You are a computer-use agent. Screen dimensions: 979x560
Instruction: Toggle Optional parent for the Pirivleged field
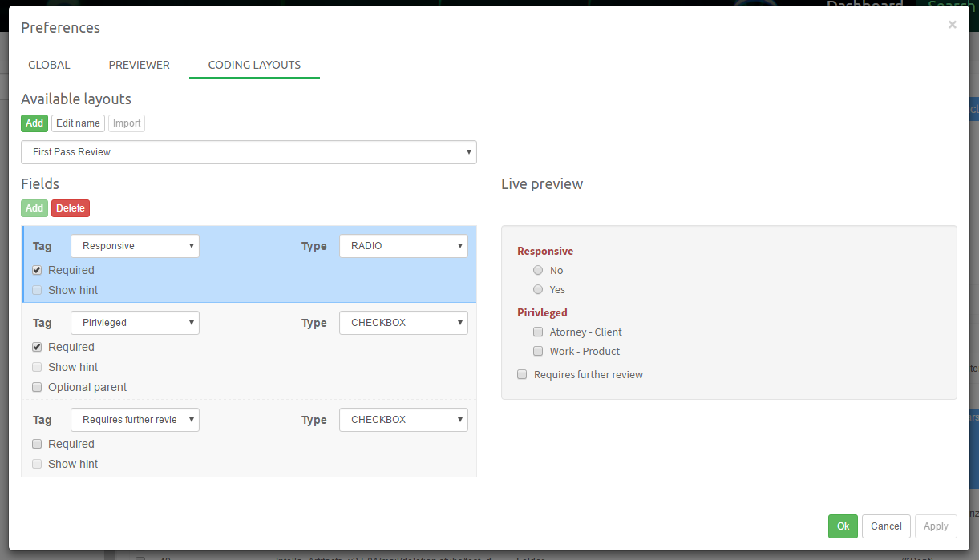click(x=37, y=387)
